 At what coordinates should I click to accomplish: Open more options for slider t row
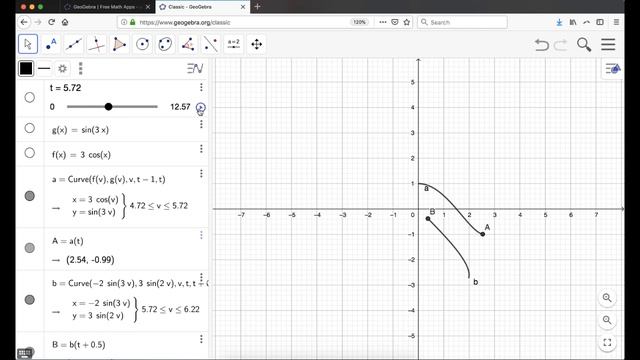pyautogui.click(x=201, y=87)
